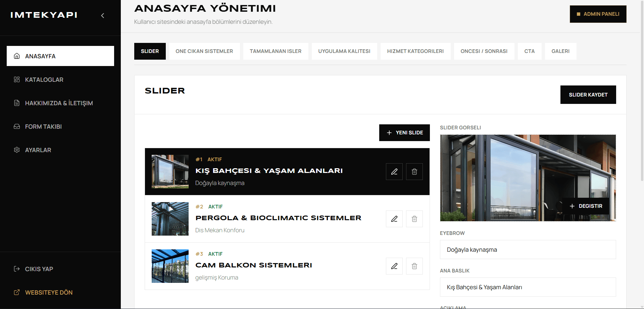Select the Slider tab
Screen dimensions: 644x309
point(150,51)
